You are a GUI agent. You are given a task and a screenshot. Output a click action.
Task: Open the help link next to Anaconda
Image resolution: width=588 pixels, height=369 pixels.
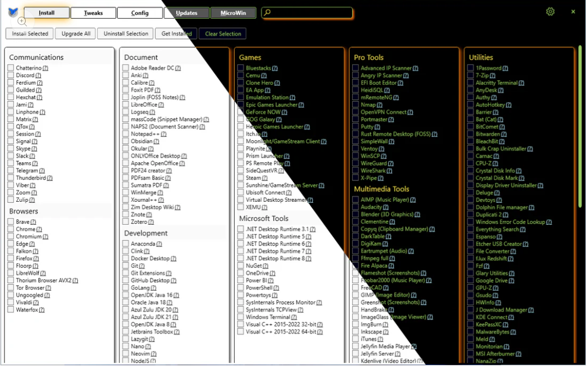(x=159, y=244)
